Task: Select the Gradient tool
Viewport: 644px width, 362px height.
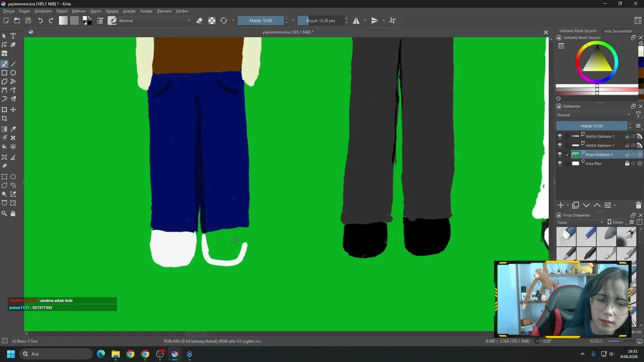Action: 5,129
